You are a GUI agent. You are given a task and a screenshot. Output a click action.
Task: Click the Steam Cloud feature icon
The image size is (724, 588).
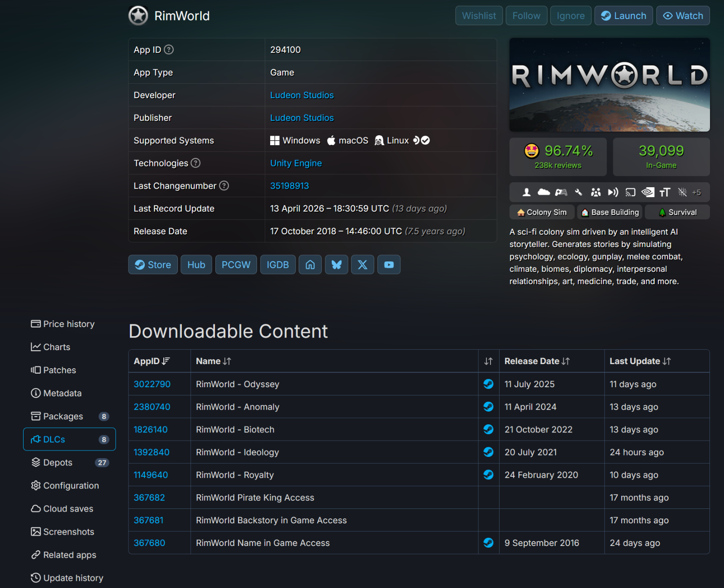click(x=543, y=192)
